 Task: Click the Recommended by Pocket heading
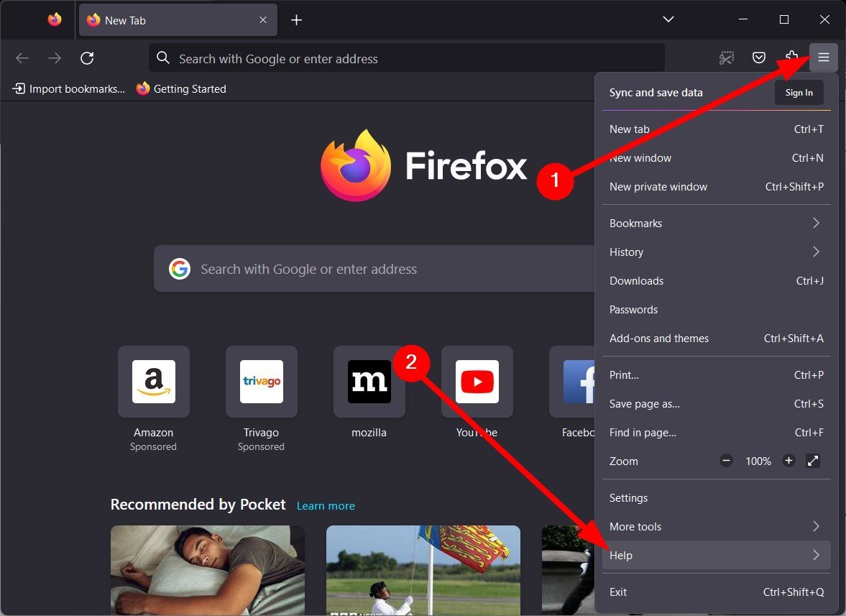click(198, 505)
